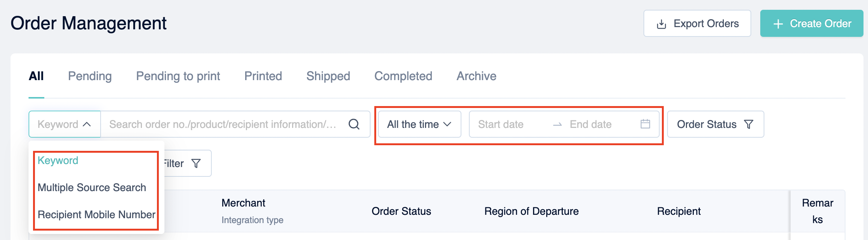
Task: Click the Filter funnel icon
Action: point(196,163)
